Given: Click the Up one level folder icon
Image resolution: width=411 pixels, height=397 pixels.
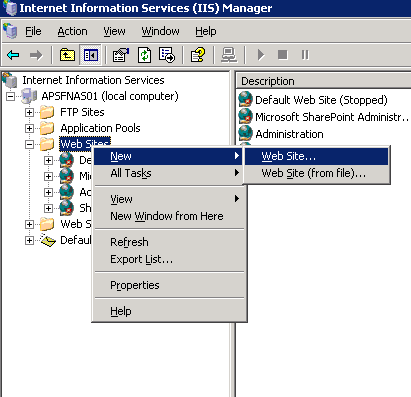Looking at the screenshot, I should point(67,55).
